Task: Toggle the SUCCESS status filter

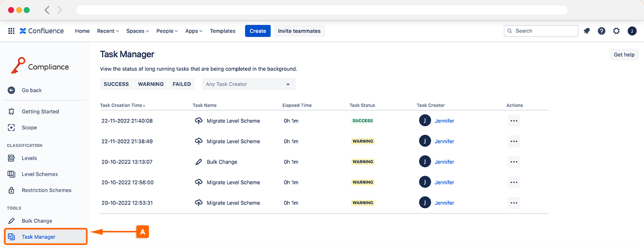Action: click(x=116, y=84)
